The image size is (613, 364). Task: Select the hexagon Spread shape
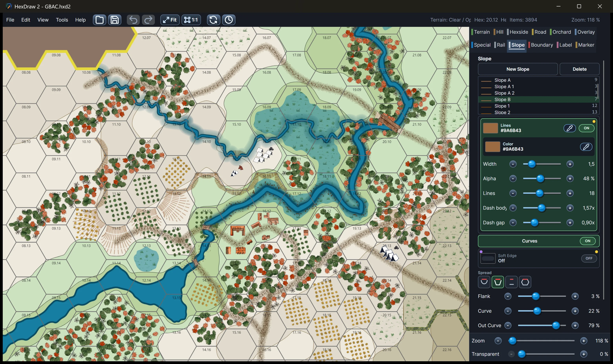click(x=525, y=282)
